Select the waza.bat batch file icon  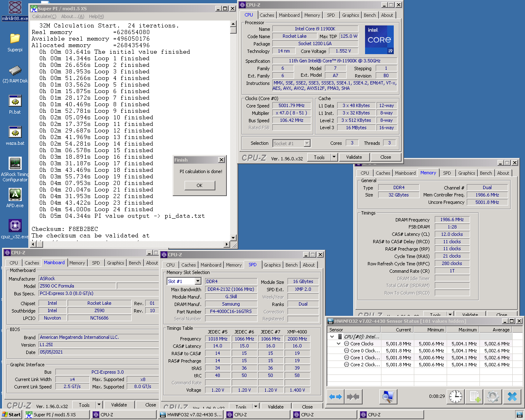coord(15,136)
